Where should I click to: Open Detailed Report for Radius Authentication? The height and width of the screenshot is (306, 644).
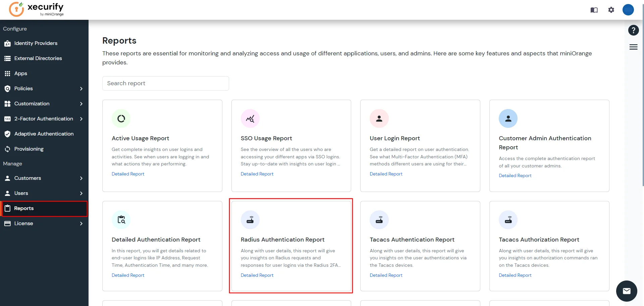tap(257, 275)
